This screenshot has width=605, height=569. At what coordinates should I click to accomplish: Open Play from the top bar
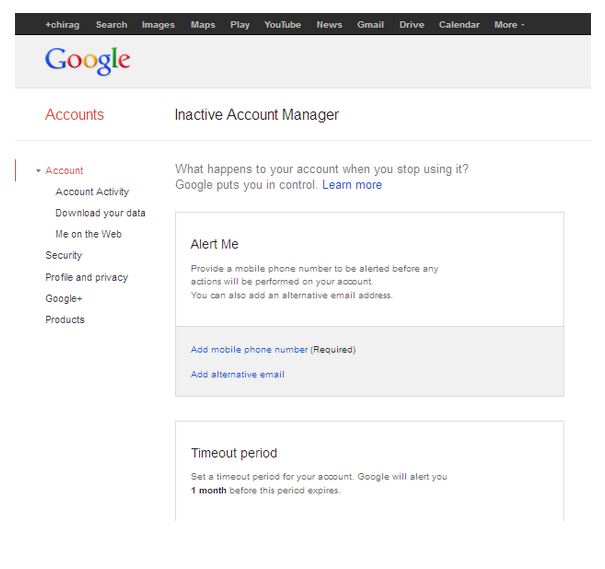pyautogui.click(x=240, y=25)
